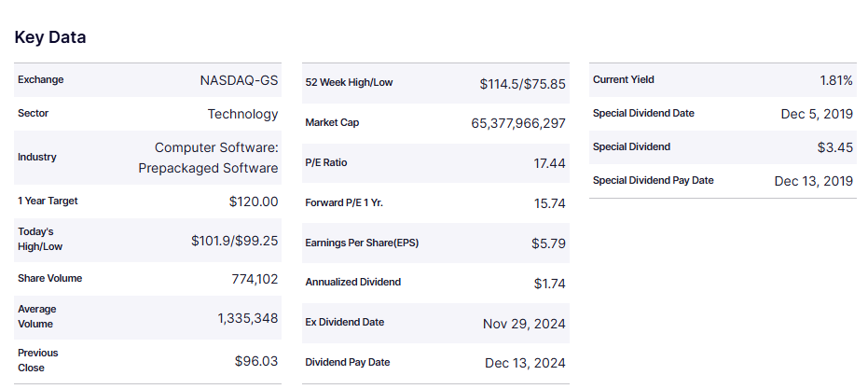Click the $3.45 special dividend amount
Image resolution: width=868 pixels, height=389 pixels.
click(835, 147)
